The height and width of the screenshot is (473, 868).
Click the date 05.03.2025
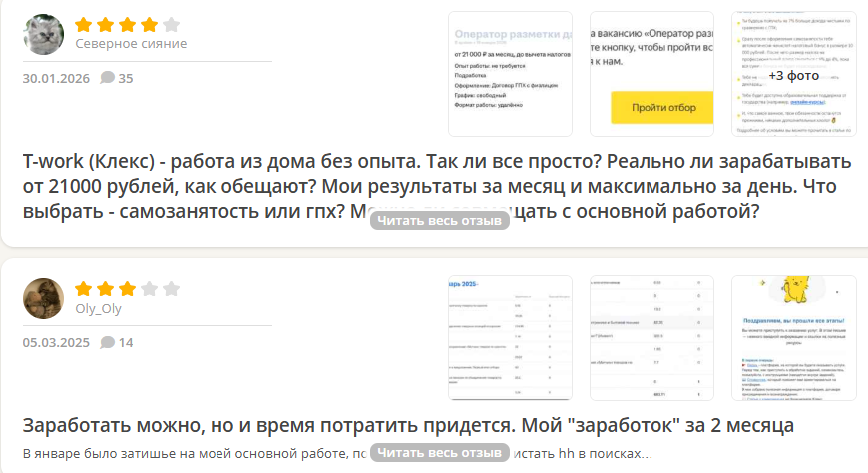(56, 342)
